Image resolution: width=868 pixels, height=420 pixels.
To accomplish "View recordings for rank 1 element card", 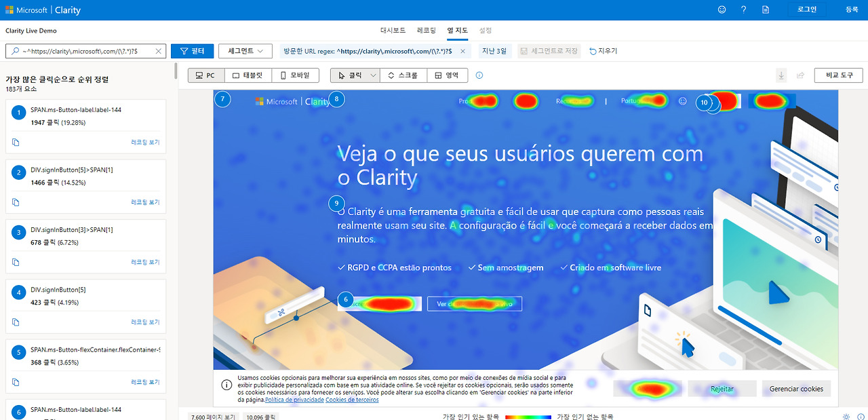I will point(145,142).
